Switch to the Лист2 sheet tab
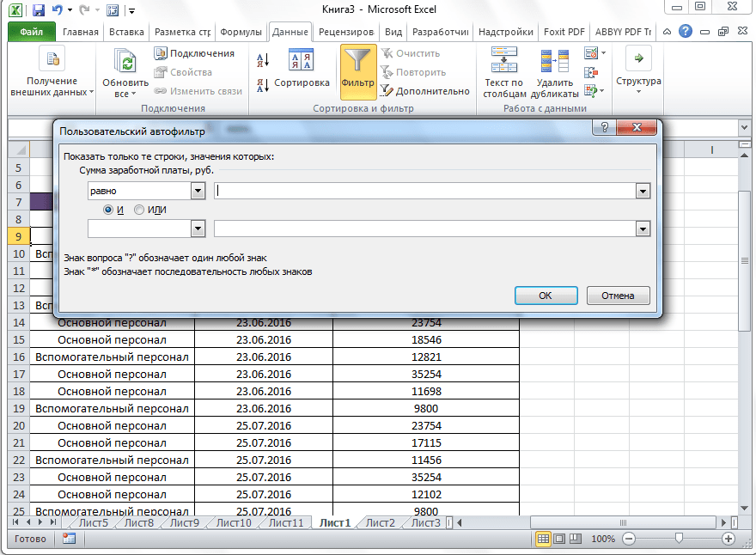The image size is (756, 555). [380, 522]
